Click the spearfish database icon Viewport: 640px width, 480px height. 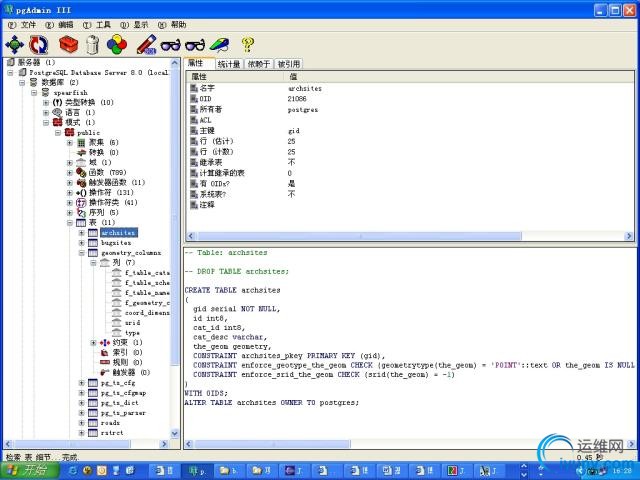46,92
